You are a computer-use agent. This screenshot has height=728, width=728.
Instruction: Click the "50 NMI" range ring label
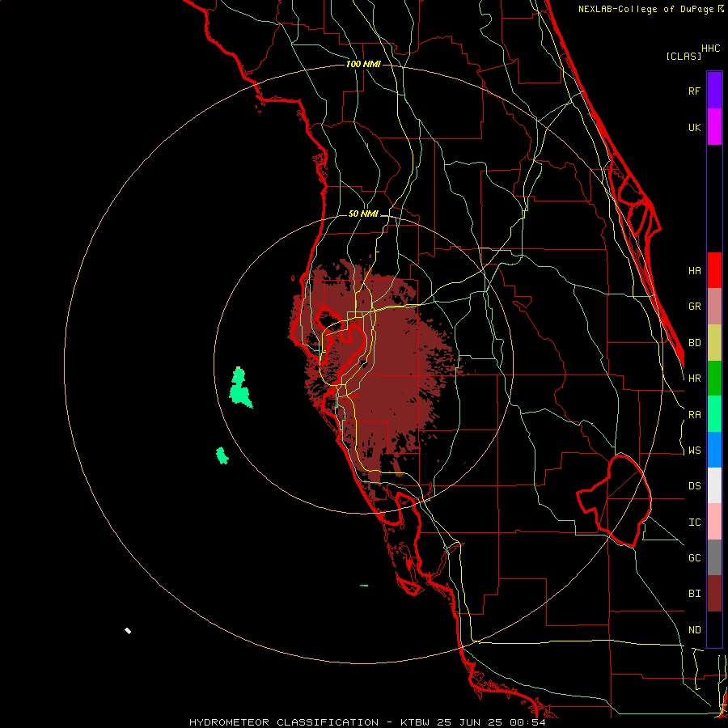click(363, 214)
